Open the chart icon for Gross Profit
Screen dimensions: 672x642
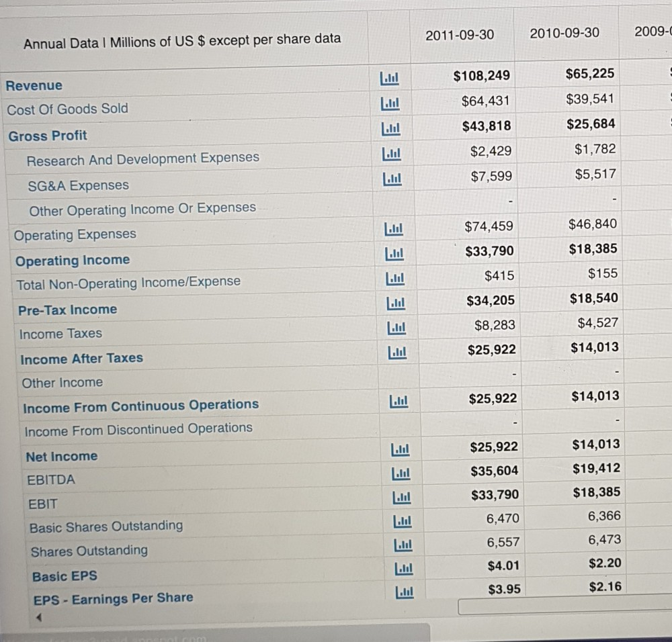pos(391,129)
